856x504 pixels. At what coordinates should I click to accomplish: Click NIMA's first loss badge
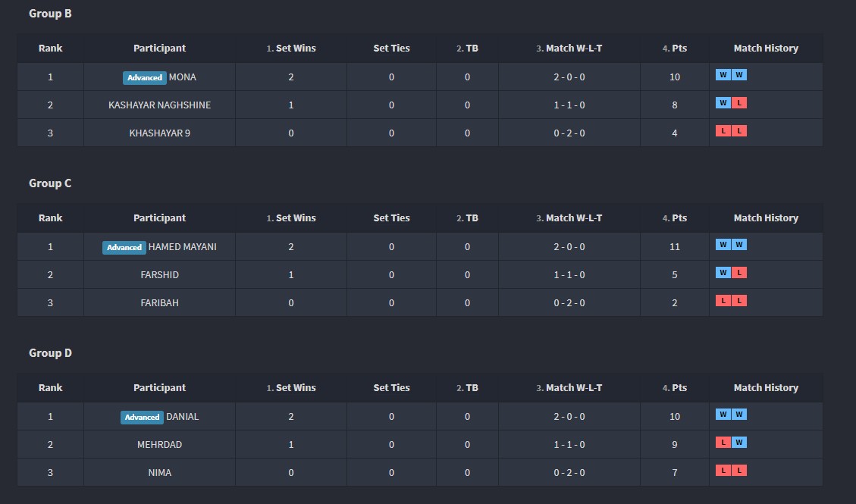pyautogui.click(x=723, y=471)
